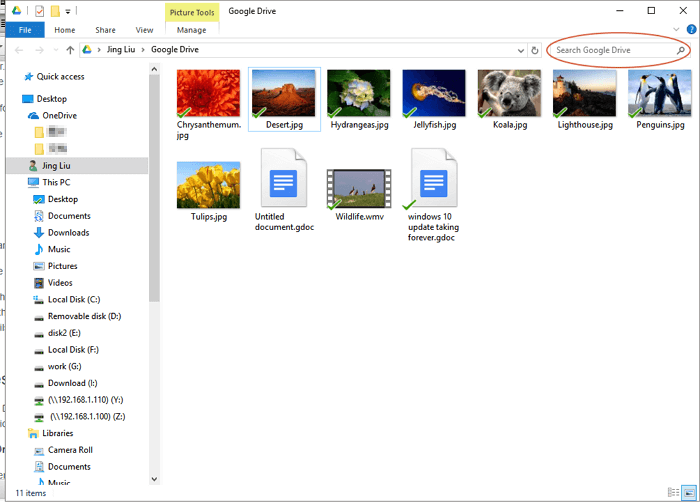This screenshot has width=700, height=503.
Task: Click the Properties icon in quick access toolbar
Action: tap(39, 11)
